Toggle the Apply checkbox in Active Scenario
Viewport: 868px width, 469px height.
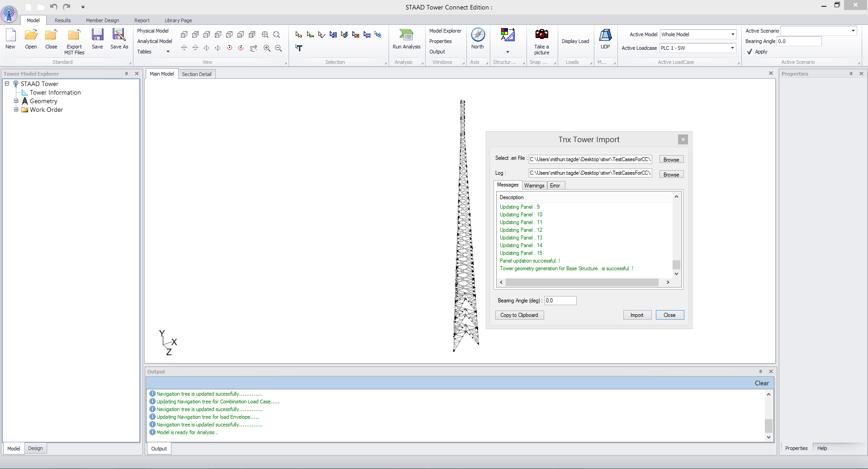pyautogui.click(x=749, y=52)
